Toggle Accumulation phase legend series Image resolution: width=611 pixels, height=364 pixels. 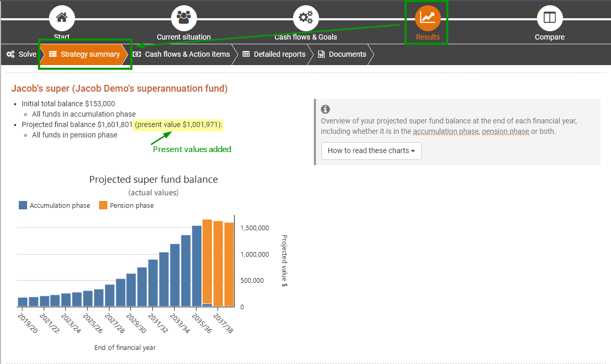point(54,206)
